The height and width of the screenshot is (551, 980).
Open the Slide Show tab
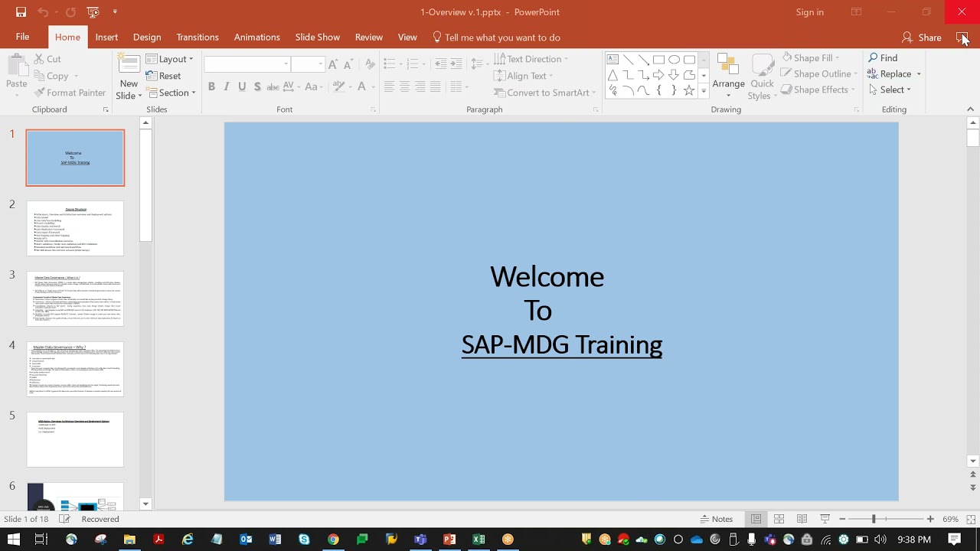pos(318,37)
